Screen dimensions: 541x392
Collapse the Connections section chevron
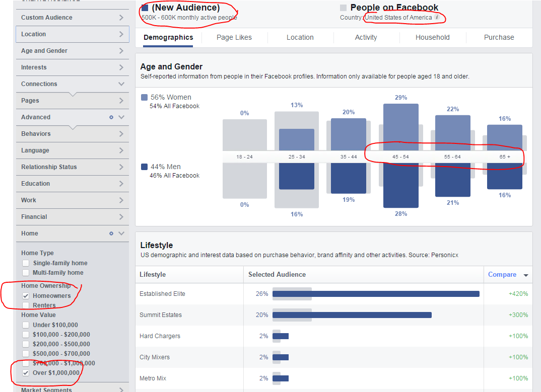[x=121, y=84]
